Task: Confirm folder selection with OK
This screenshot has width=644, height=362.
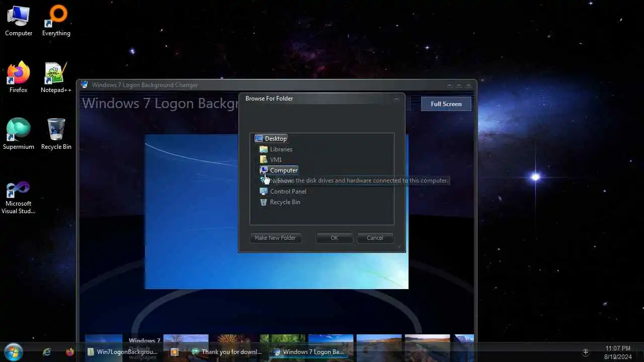Action: point(334,238)
